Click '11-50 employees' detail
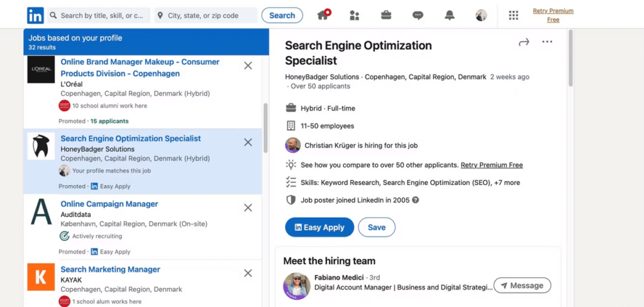This screenshot has height=307, width=644. 327,126
